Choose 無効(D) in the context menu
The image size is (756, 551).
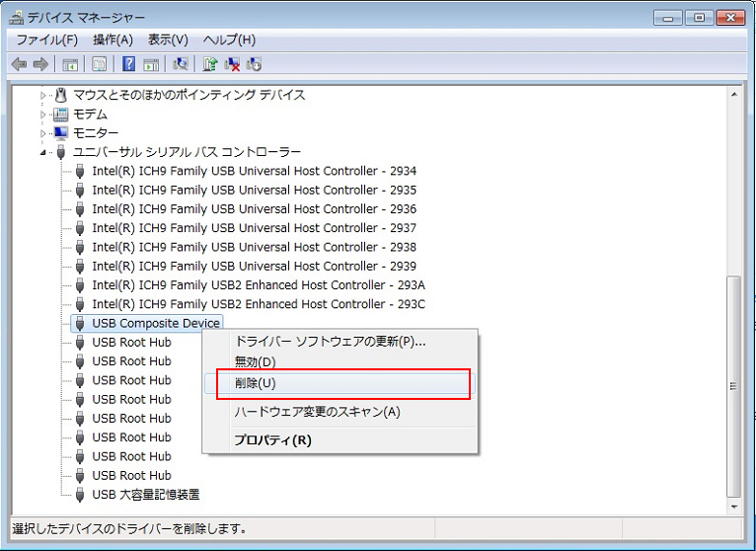tap(340, 361)
